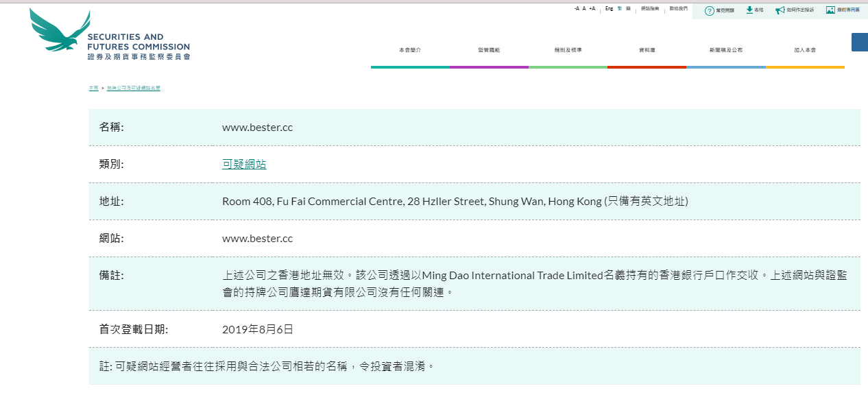Go to 主頁 in the breadcrumb
The height and width of the screenshot is (393, 868).
click(x=93, y=88)
